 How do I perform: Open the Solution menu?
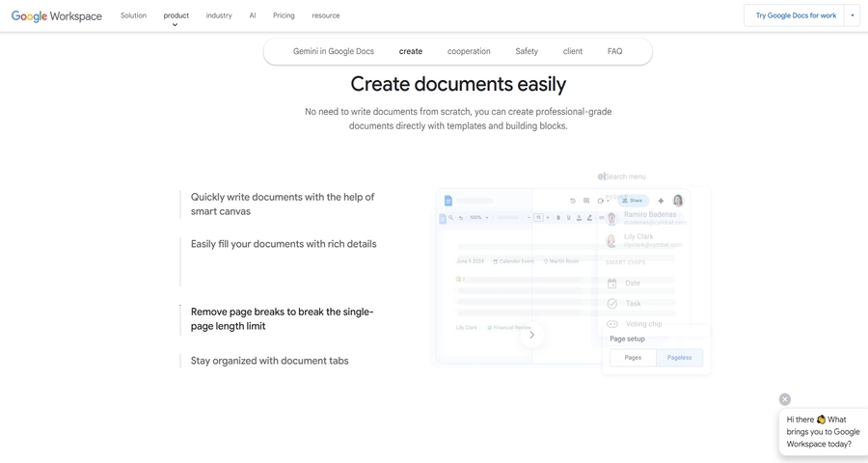coord(133,15)
